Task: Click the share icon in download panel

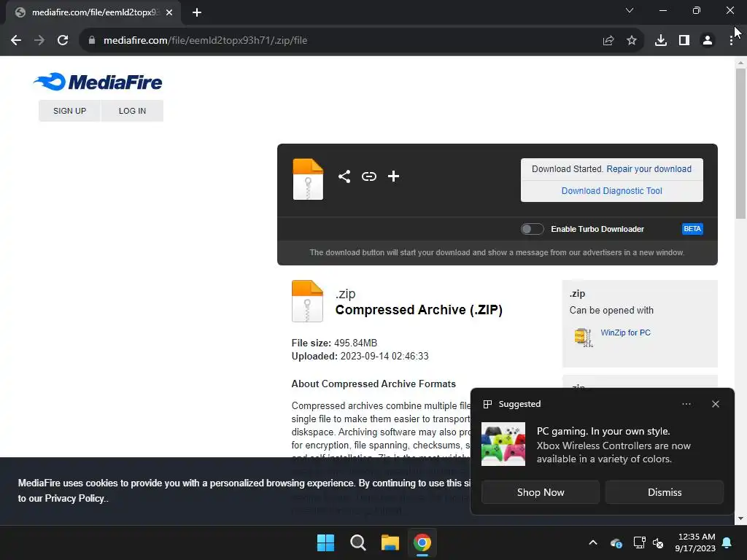Action: (344, 176)
